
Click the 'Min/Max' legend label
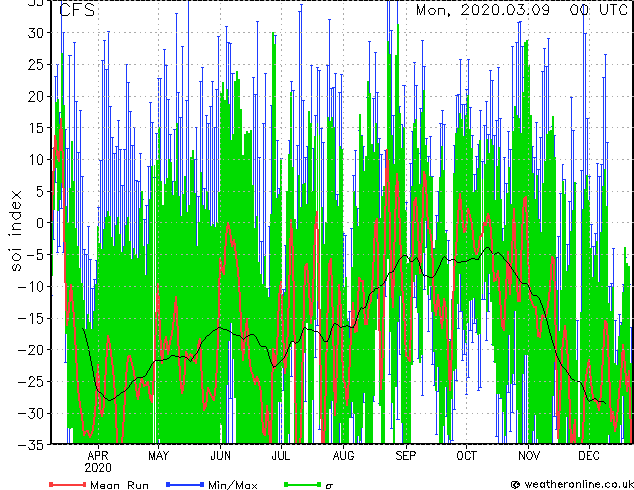click(233, 485)
